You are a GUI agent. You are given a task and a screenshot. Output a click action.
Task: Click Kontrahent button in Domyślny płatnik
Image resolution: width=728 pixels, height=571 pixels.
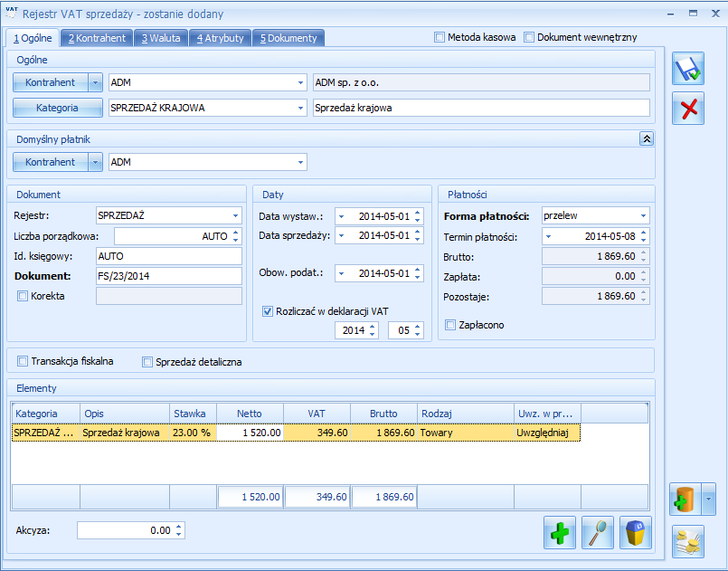pyautogui.click(x=50, y=162)
